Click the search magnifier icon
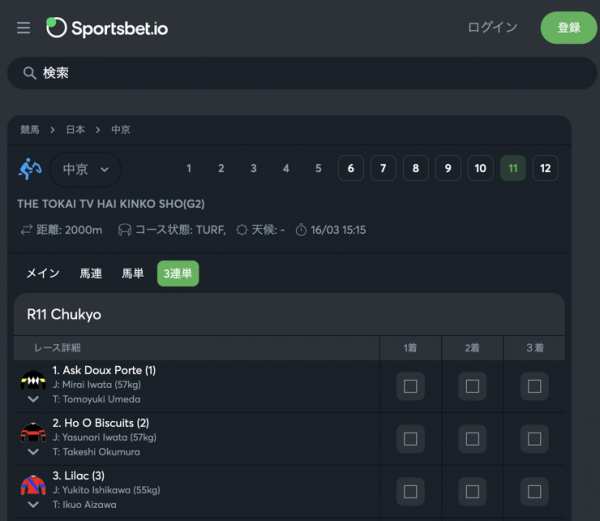Image resolution: width=600 pixels, height=521 pixels. coord(29,73)
